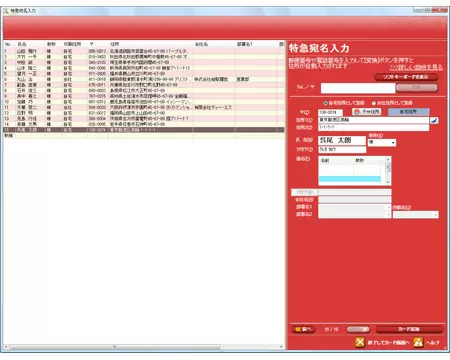This screenshot has height=360, width=450.
Task: Expand the 役職名 position dropdown
Action: [416, 215]
